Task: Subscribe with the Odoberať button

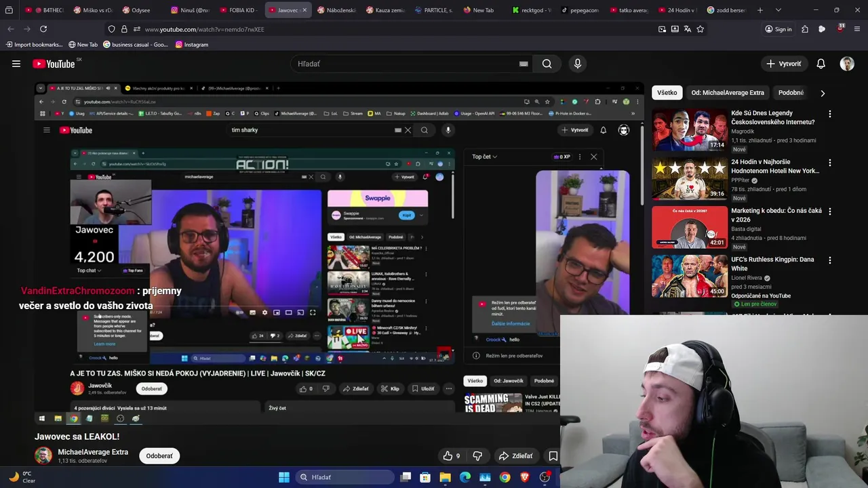Action: click(159, 455)
